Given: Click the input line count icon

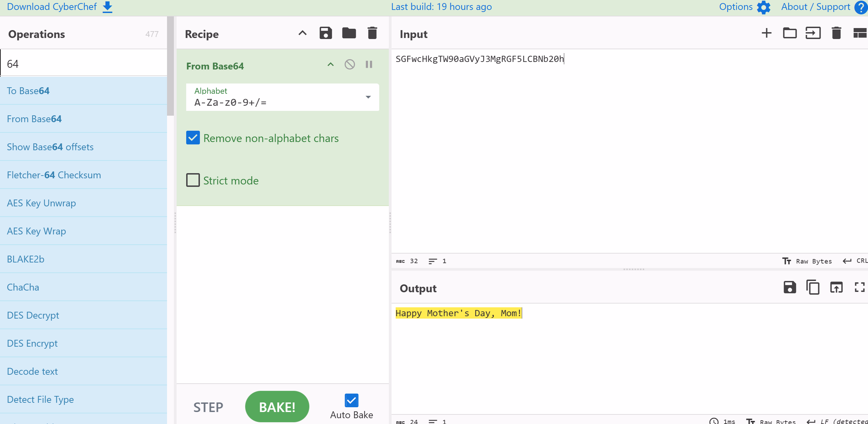Looking at the screenshot, I should tap(433, 261).
